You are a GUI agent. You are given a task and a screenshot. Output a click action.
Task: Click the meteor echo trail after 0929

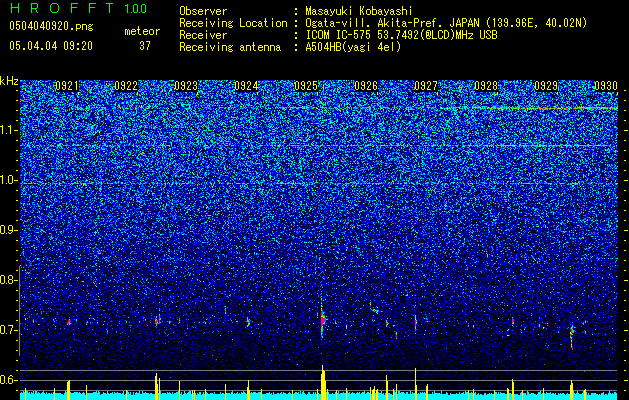point(572,336)
